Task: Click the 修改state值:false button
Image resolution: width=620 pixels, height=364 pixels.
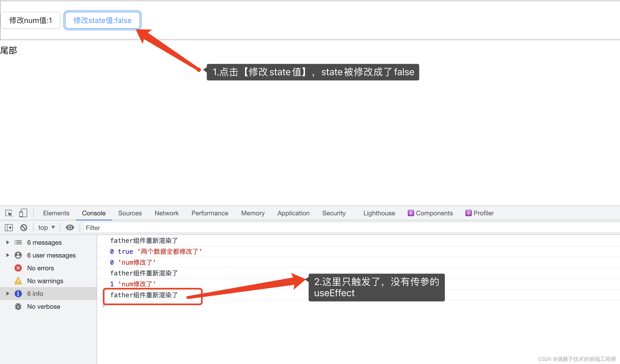Action: pyautogui.click(x=102, y=20)
